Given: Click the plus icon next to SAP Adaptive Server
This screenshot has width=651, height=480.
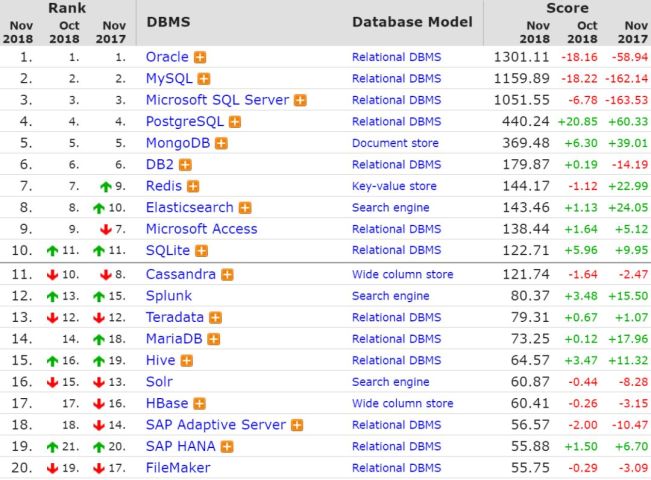Looking at the screenshot, I should [297, 426].
